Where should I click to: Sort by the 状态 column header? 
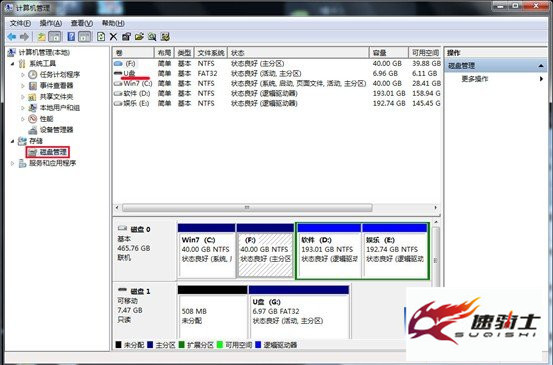pos(299,53)
